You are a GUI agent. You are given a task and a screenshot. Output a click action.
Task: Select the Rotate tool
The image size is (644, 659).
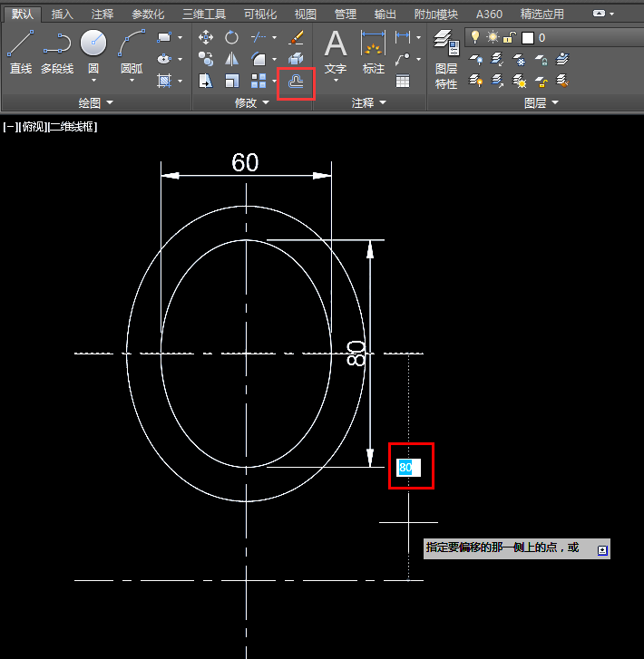pyautogui.click(x=232, y=37)
